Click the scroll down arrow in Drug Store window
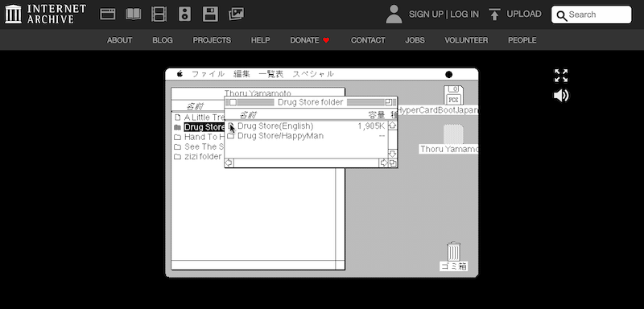Screen dimensions: 644x309 click(392, 154)
